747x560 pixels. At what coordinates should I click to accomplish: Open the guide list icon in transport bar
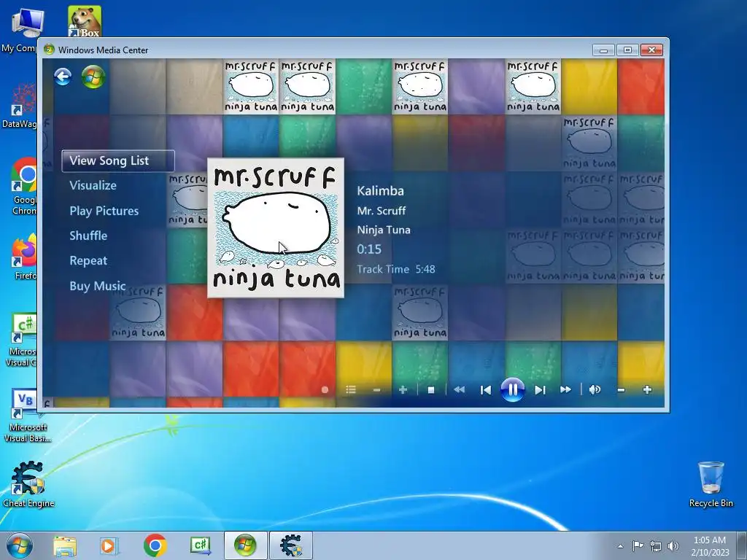point(351,389)
